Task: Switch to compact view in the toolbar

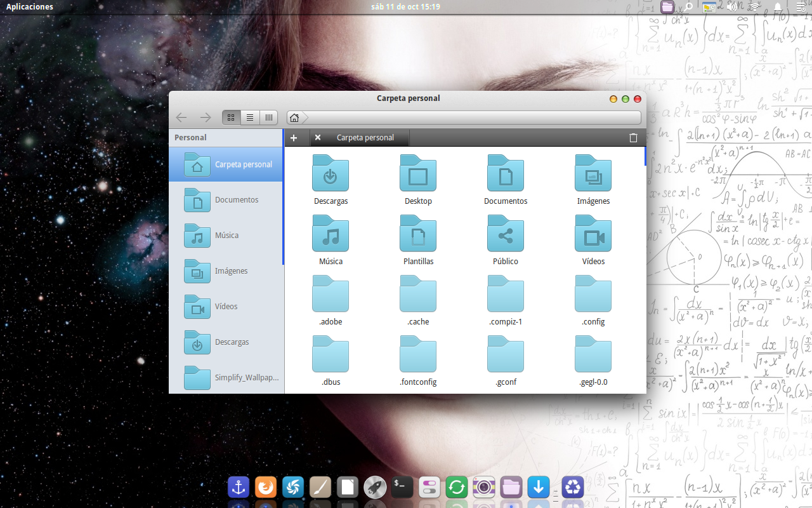Action: coord(268,117)
